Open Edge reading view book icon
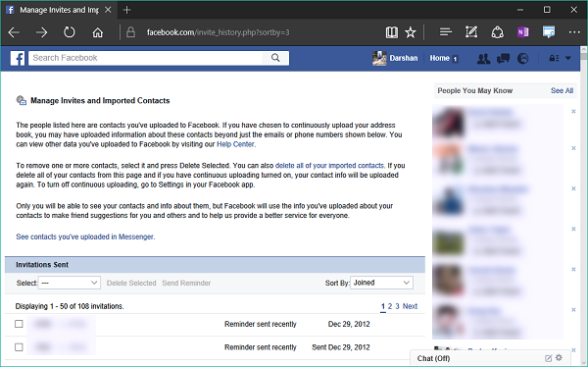 pyautogui.click(x=391, y=32)
